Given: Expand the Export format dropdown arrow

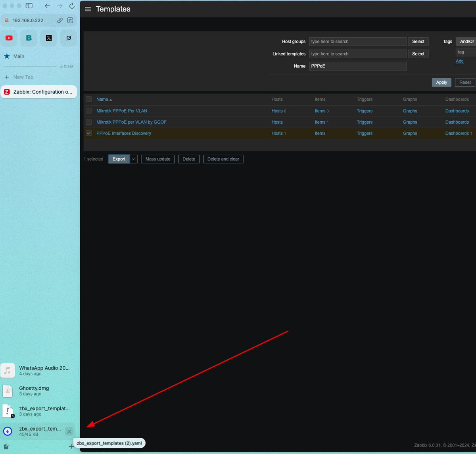Looking at the screenshot, I should (134, 159).
